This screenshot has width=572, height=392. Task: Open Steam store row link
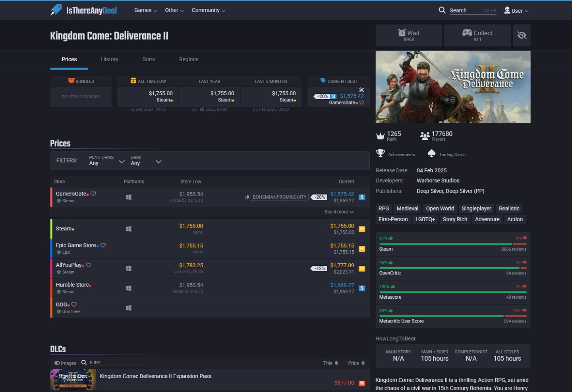pyautogui.click(x=64, y=229)
